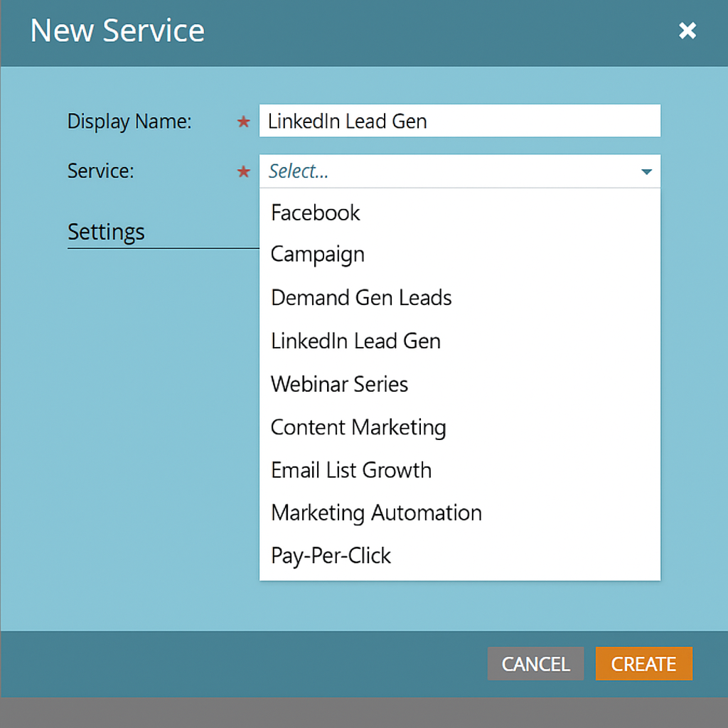The height and width of the screenshot is (728, 728).
Task: Choose Webinar Series service
Action: click(x=339, y=384)
